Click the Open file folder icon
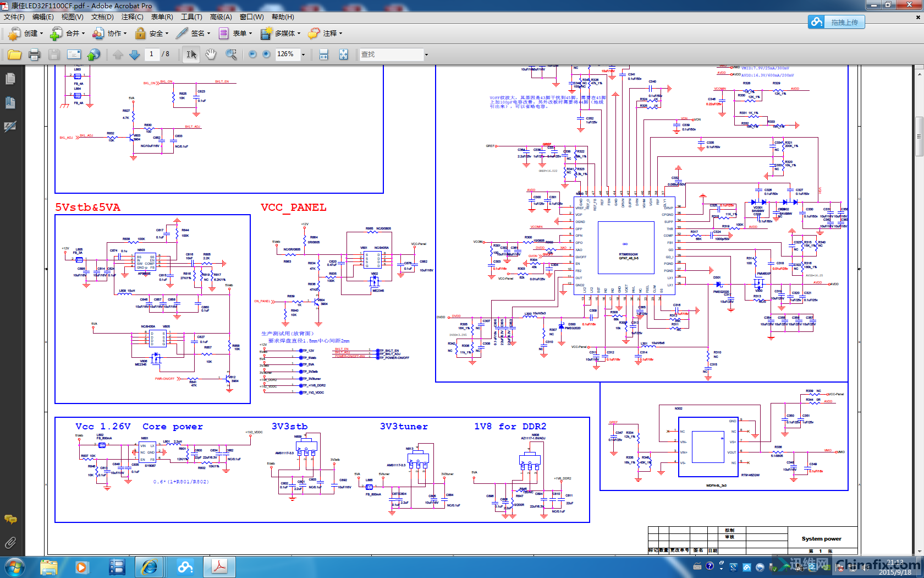Viewport: 924px width, 578px height. coord(15,54)
